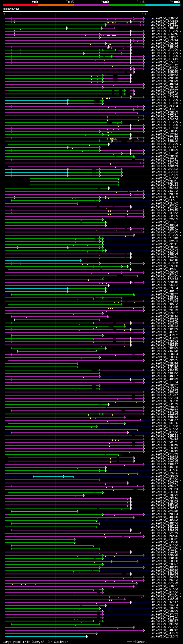Select hit label UniRef100_A9V260

click(164, 533)
